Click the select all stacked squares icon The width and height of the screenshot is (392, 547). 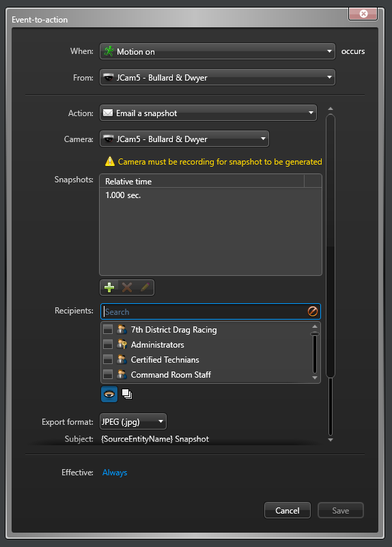click(127, 394)
